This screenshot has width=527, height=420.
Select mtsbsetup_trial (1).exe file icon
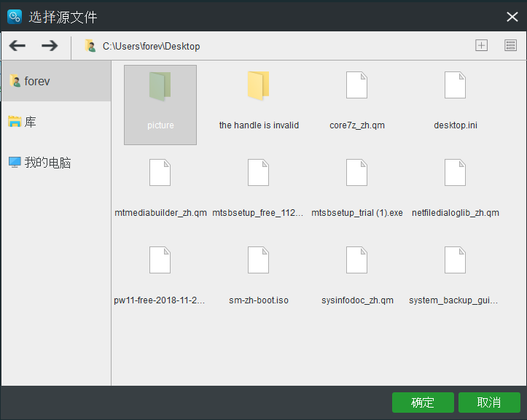(356, 173)
